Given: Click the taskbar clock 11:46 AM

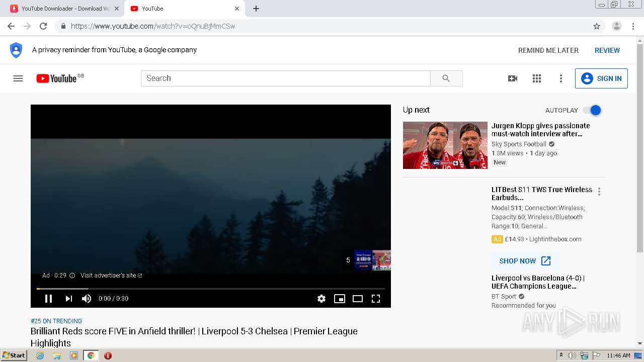Looking at the screenshot, I should click(x=618, y=355).
